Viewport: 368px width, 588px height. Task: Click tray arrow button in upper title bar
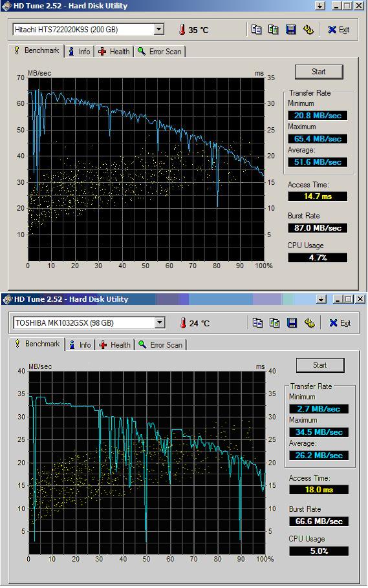point(320,6)
